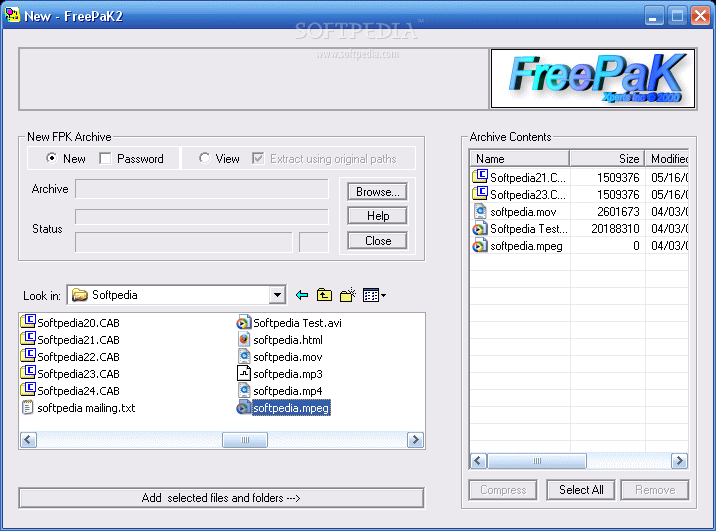
Task: Open the Look in folder dropdown
Action: [x=277, y=295]
